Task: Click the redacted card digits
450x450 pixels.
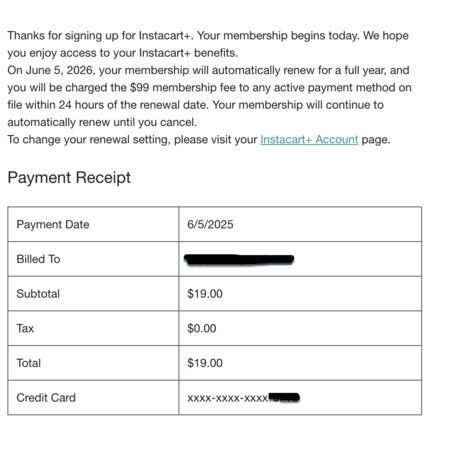Action: pos(284,397)
